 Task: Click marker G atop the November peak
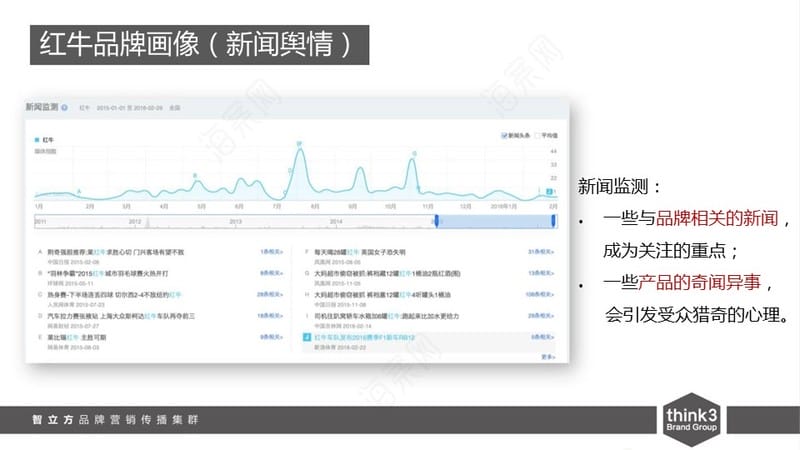pyautogui.click(x=414, y=154)
